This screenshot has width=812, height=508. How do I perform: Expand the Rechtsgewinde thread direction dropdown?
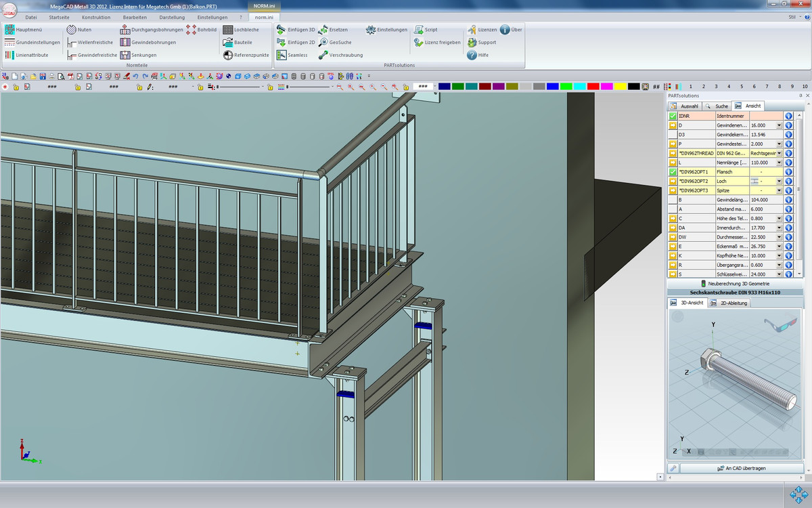pos(779,153)
